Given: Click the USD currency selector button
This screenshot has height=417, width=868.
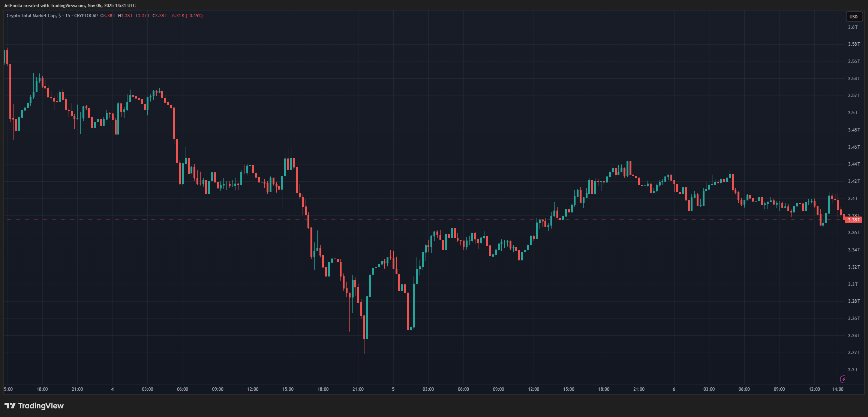Looking at the screenshot, I should 853,16.
